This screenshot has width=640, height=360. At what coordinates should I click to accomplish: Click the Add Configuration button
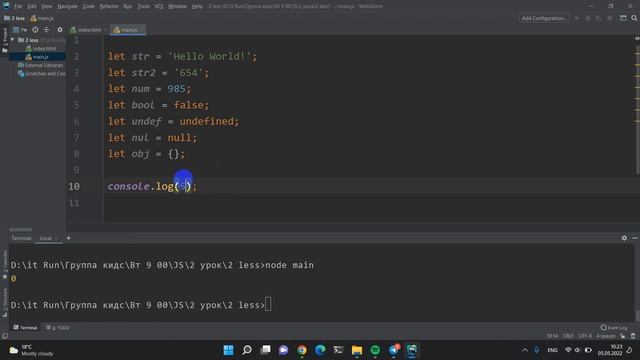[x=544, y=18]
